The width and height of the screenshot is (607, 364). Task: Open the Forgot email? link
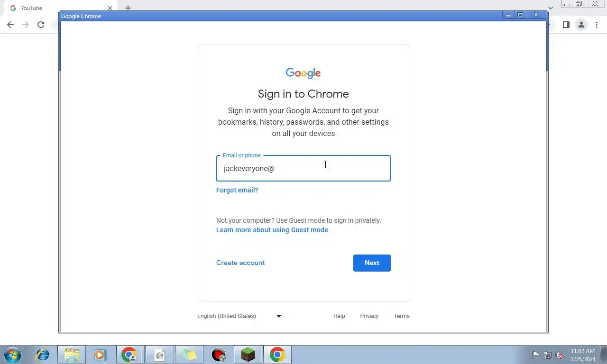tap(237, 190)
